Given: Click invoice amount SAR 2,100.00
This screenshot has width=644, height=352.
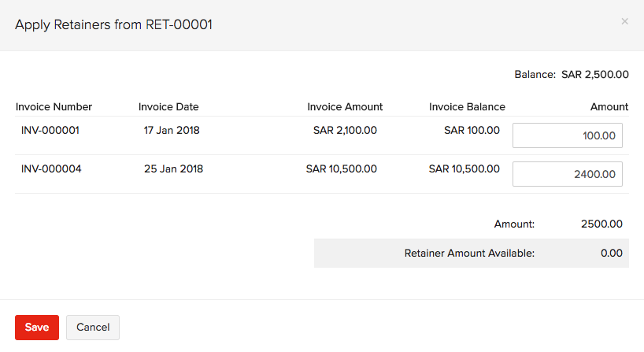Looking at the screenshot, I should pyautogui.click(x=345, y=130).
